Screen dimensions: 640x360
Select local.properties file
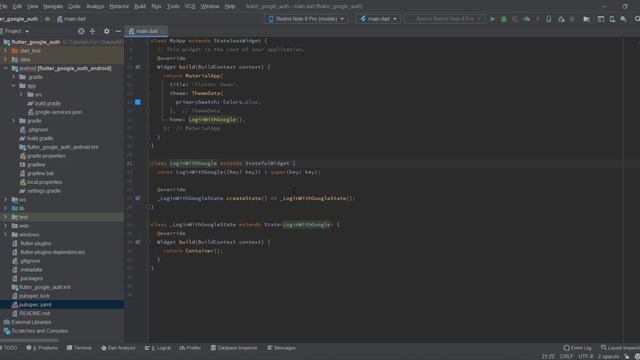coord(44,182)
